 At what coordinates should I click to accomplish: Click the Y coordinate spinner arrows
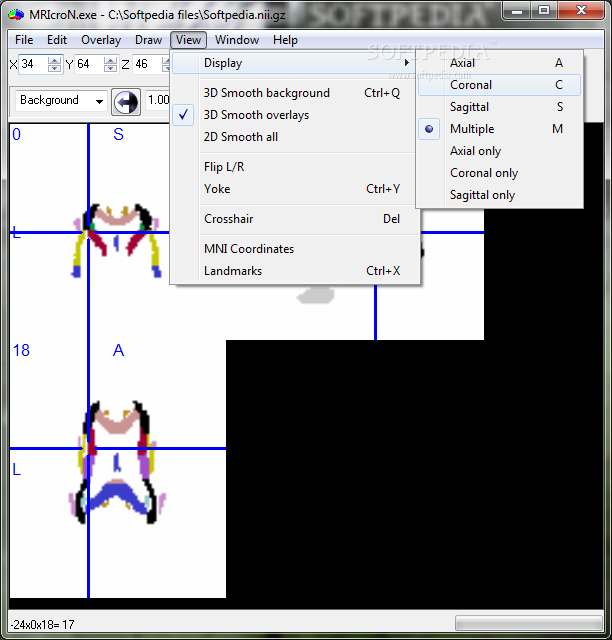(x=110, y=64)
